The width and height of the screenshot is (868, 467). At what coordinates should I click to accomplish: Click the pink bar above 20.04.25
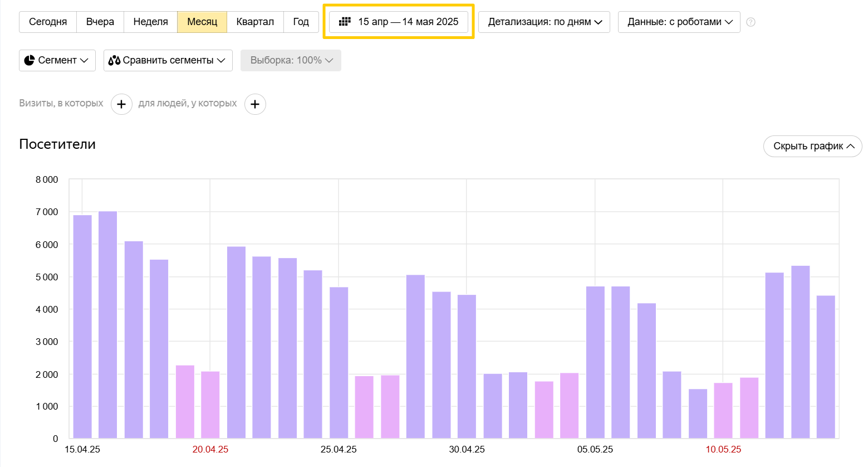point(210,405)
